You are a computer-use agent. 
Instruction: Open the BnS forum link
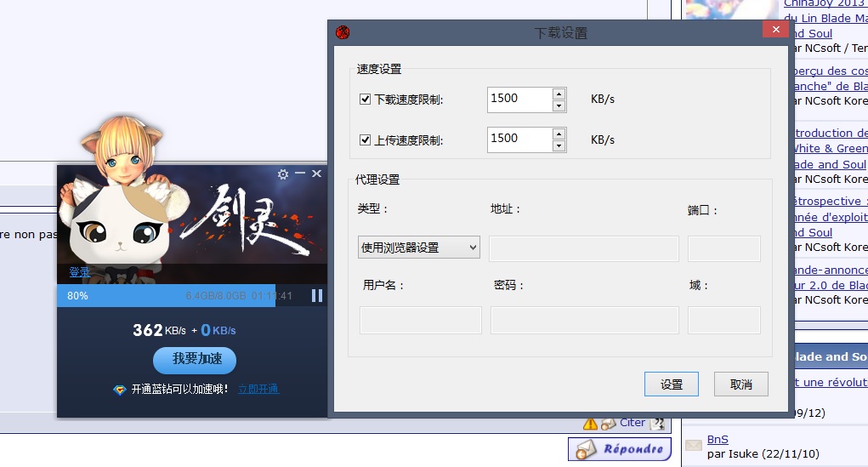pyautogui.click(x=718, y=439)
